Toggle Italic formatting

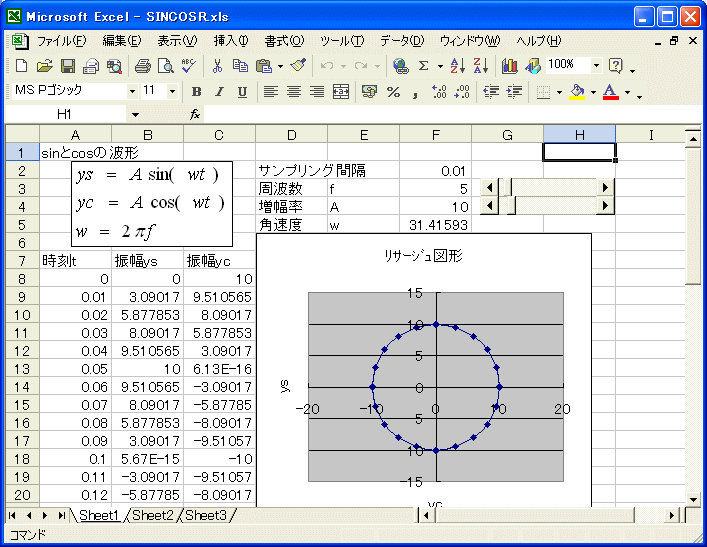[x=219, y=92]
